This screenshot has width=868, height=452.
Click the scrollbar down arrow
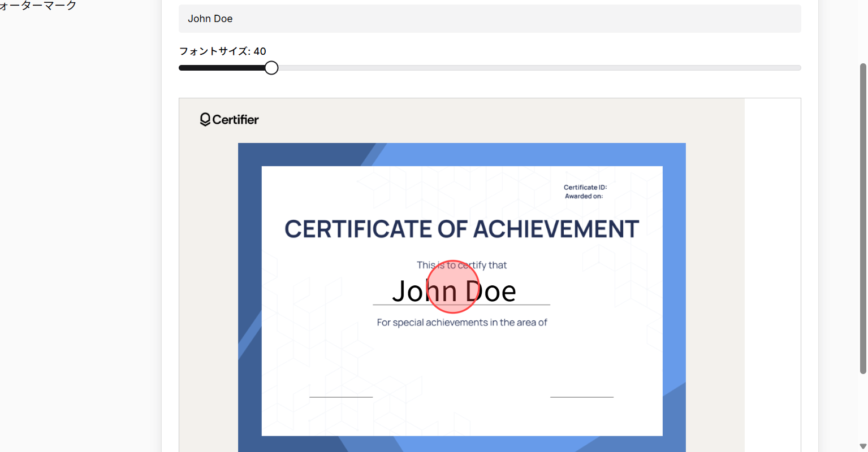[x=863, y=447]
